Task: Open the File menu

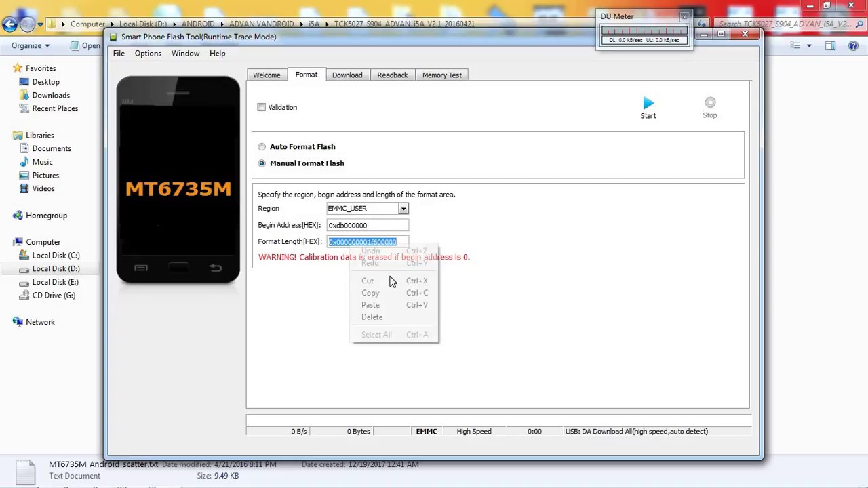Action: pos(119,54)
